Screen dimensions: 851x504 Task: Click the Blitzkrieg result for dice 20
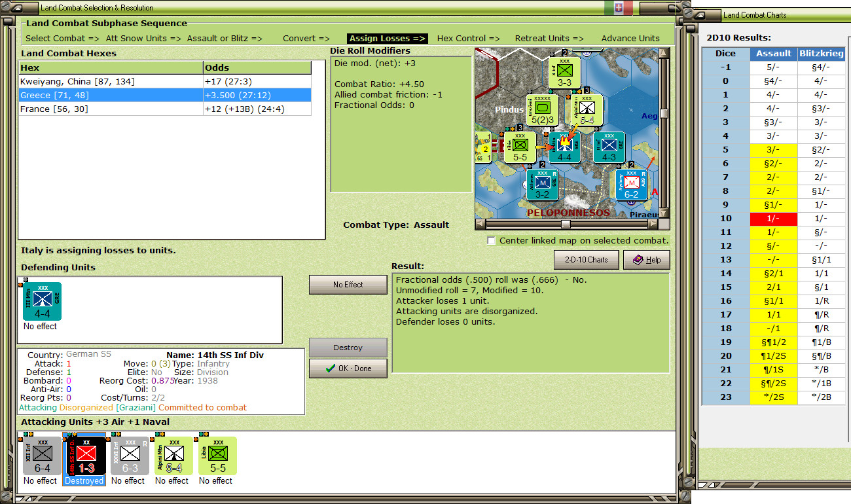coord(821,356)
